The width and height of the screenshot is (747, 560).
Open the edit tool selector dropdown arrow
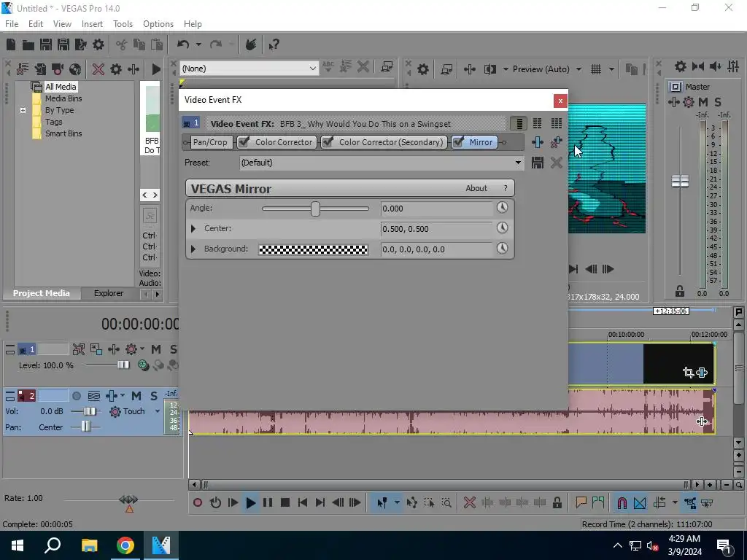click(x=396, y=502)
